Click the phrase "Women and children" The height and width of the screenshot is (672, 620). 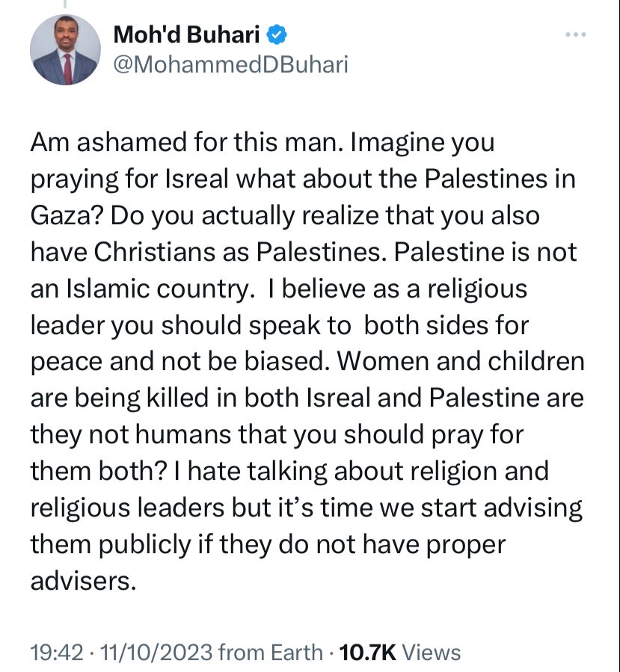pyautogui.click(x=461, y=361)
